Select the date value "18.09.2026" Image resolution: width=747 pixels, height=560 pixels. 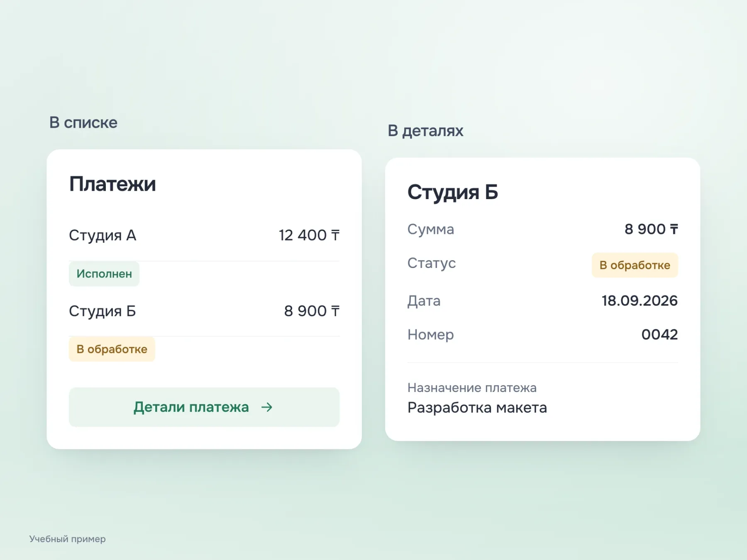tap(640, 300)
